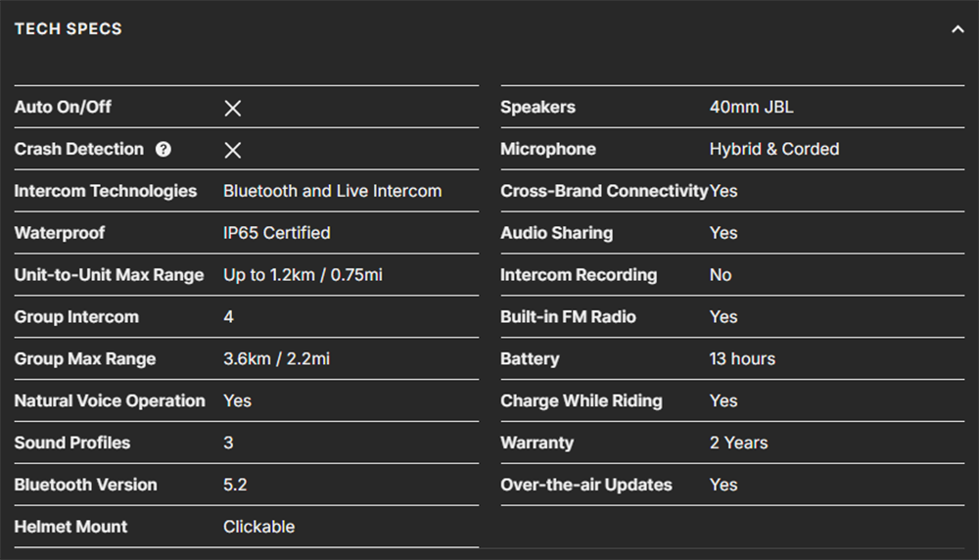Select the Crash Detection X mark icon
Viewport: 979px width, 560px height.
click(233, 150)
